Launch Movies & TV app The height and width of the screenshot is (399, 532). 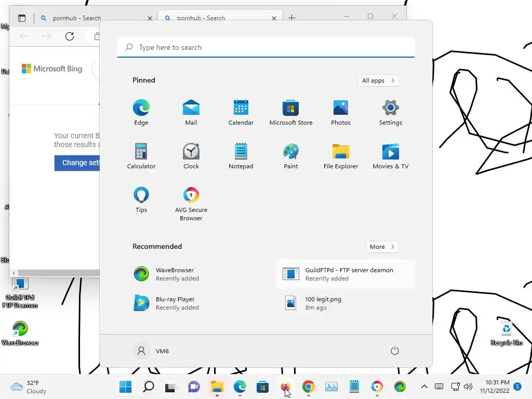point(391,156)
